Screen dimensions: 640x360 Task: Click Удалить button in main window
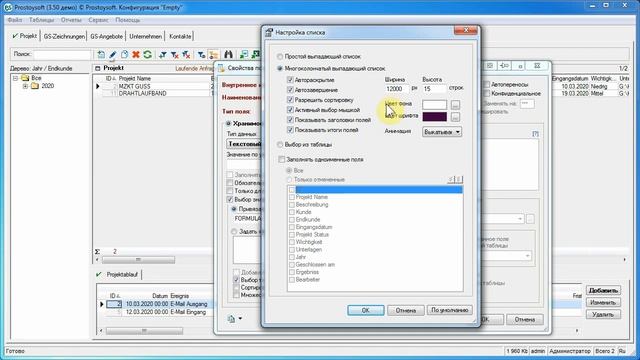tap(603, 315)
